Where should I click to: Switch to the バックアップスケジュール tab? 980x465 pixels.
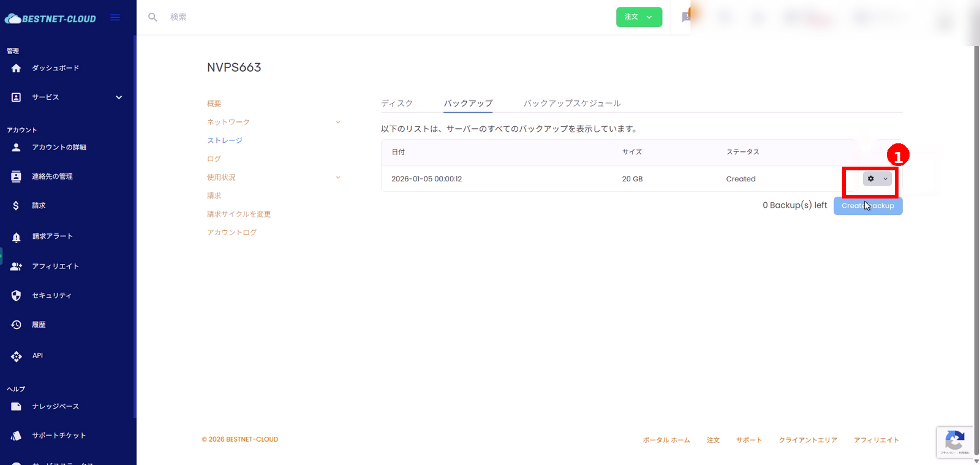tap(571, 104)
